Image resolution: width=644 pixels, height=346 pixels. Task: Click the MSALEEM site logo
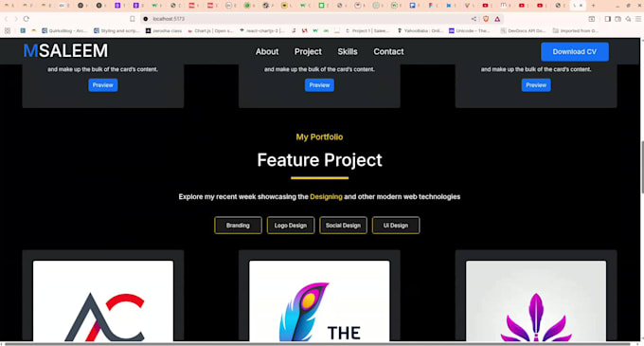tap(65, 51)
